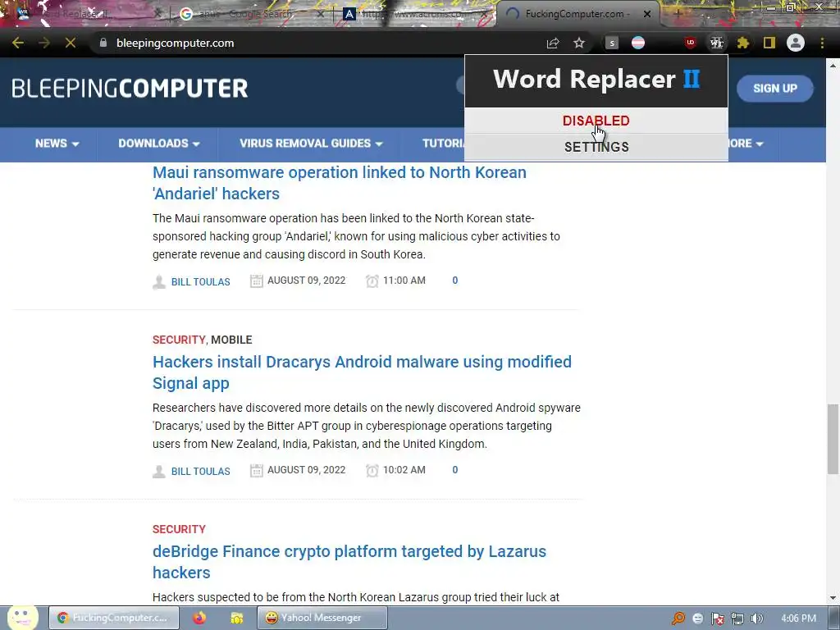Viewport: 840px width, 630px height.
Task: Open Hackers install Dracarys Android malware article
Action: (362, 372)
